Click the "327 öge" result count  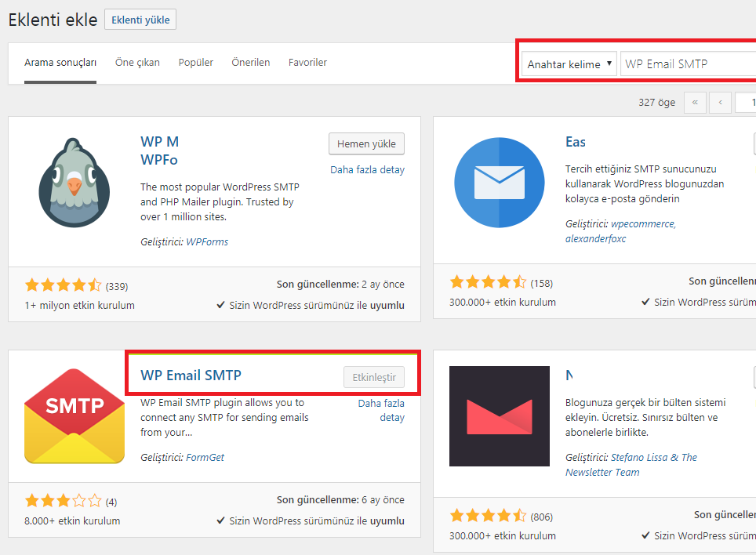[656, 103]
